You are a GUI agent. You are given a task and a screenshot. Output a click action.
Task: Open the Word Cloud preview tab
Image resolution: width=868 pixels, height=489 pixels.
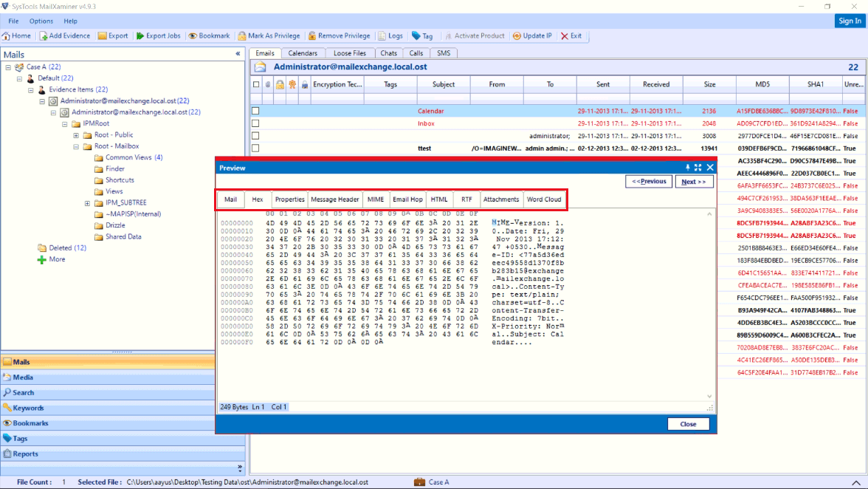(544, 199)
